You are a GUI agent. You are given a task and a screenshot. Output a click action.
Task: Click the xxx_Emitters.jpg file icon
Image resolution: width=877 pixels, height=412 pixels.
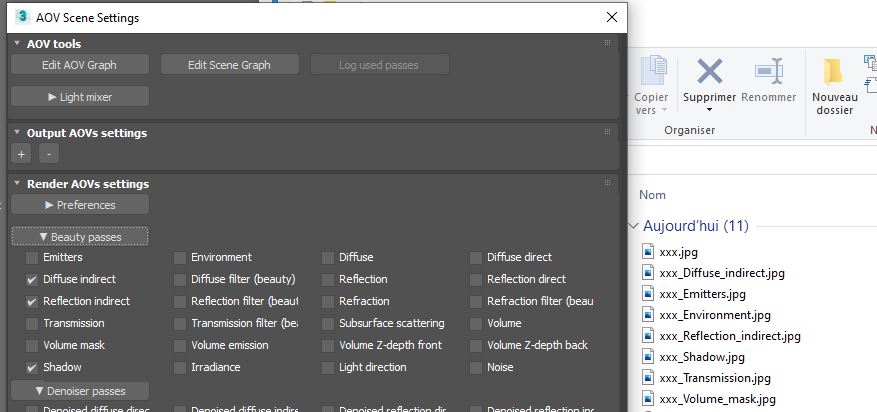[648, 294]
